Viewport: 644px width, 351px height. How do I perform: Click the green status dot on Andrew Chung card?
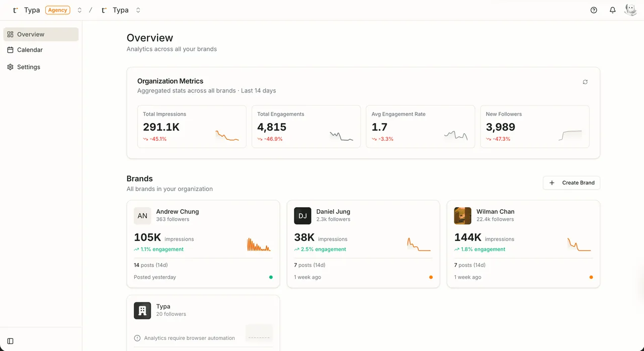point(271,277)
